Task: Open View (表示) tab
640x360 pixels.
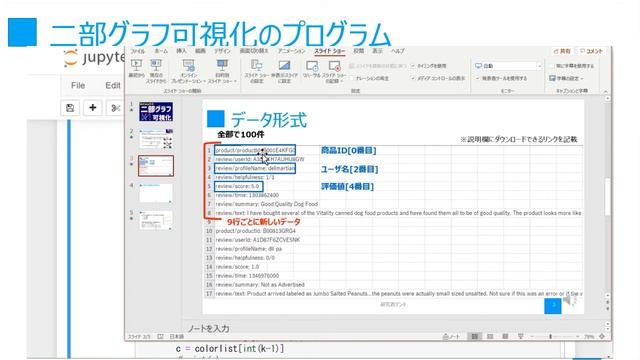Action: pyautogui.click(x=378, y=51)
